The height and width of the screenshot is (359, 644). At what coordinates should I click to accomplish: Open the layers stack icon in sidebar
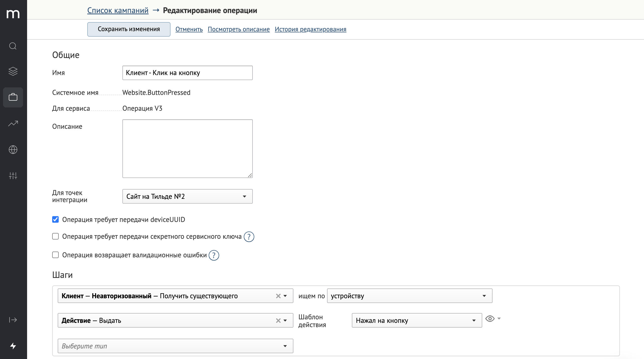pyautogui.click(x=13, y=71)
